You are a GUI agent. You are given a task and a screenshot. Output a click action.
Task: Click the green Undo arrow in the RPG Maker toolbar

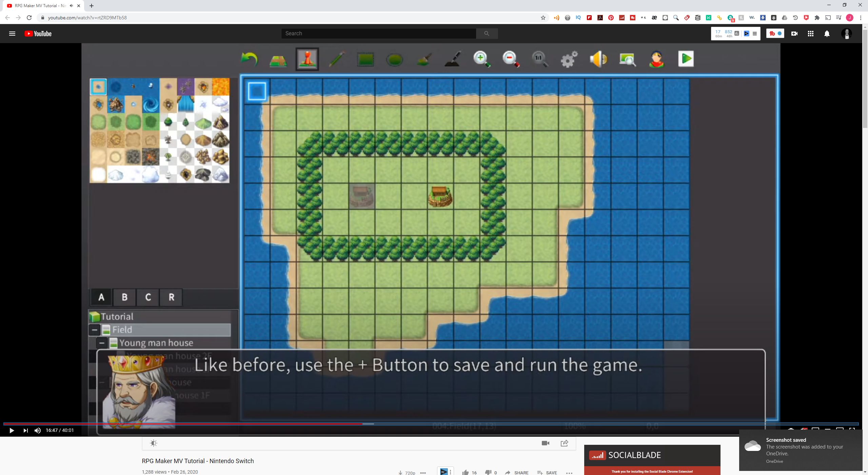point(249,59)
